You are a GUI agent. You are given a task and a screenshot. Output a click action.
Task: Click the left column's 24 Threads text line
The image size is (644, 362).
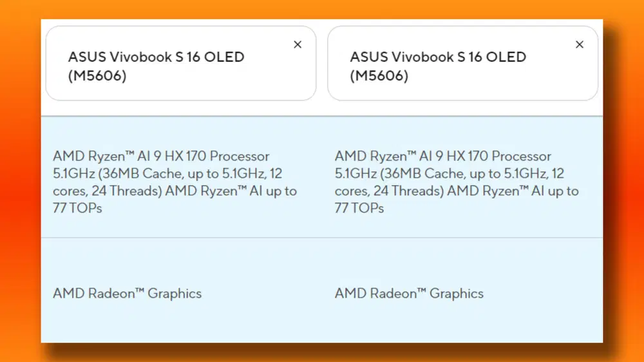click(175, 191)
